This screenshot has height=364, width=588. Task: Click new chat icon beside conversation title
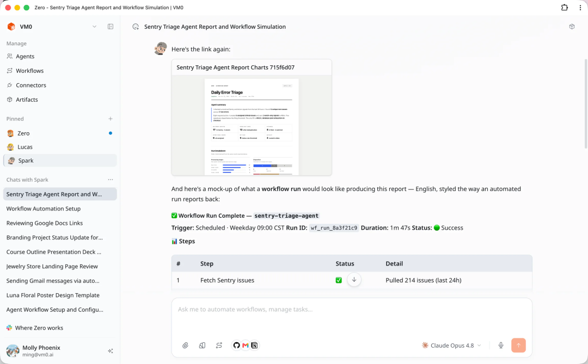click(136, 27)
